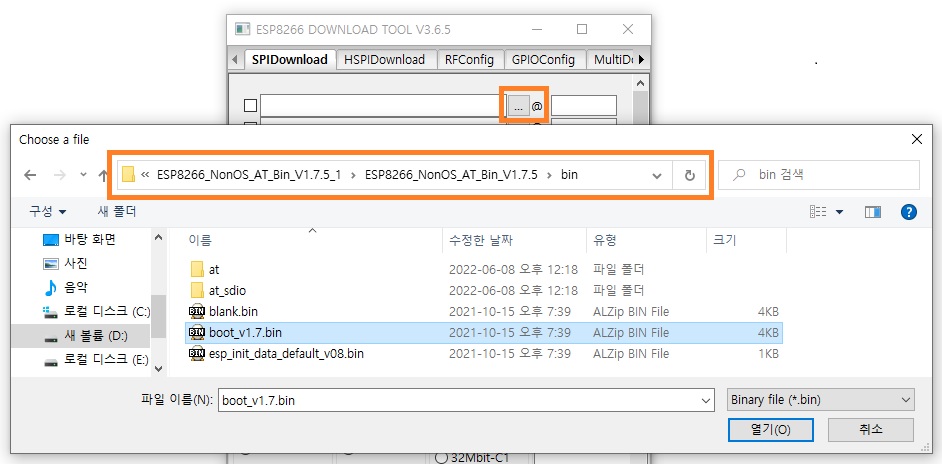Select the 32Mbit-C1 radio button
942x464 pixels.
pos(440,458)
